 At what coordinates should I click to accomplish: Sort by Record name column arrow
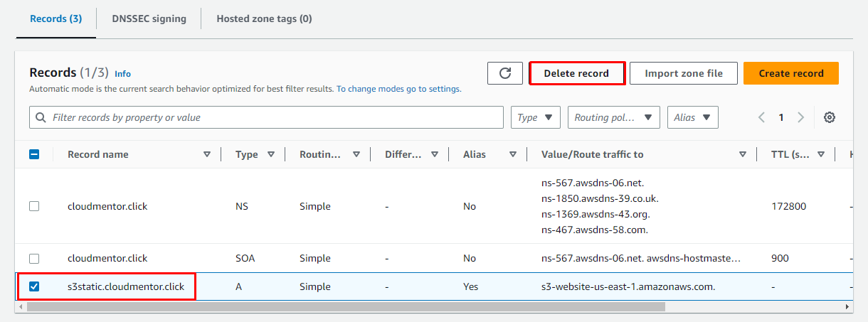click(x=207, y=154)
